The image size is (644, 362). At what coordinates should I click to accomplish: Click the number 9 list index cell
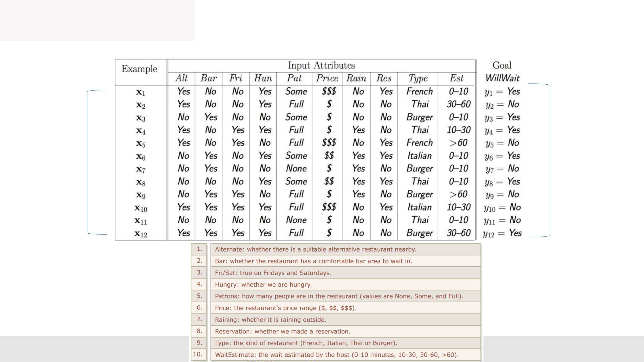click(199, 343)
